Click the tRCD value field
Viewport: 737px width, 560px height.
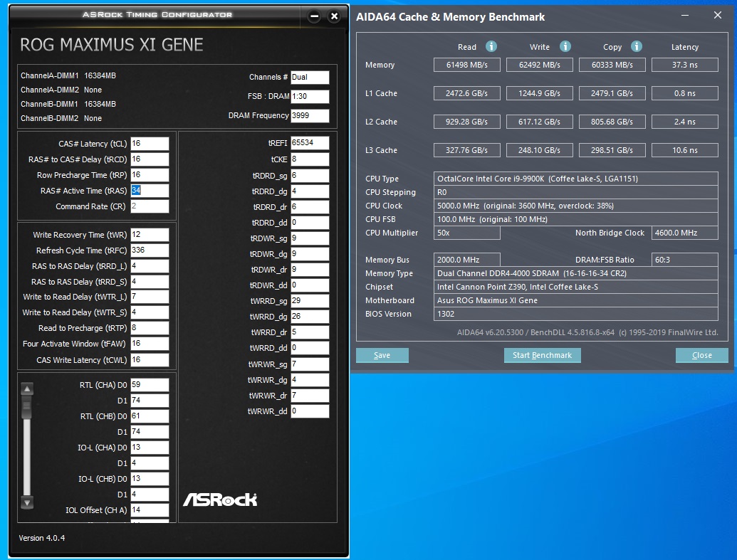tap(150, 159)
